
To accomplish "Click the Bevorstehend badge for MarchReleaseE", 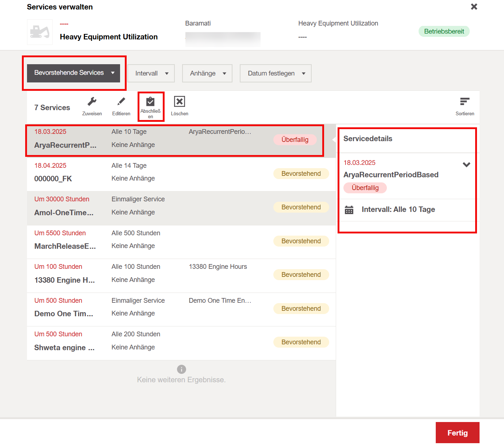I will point(301,241).
